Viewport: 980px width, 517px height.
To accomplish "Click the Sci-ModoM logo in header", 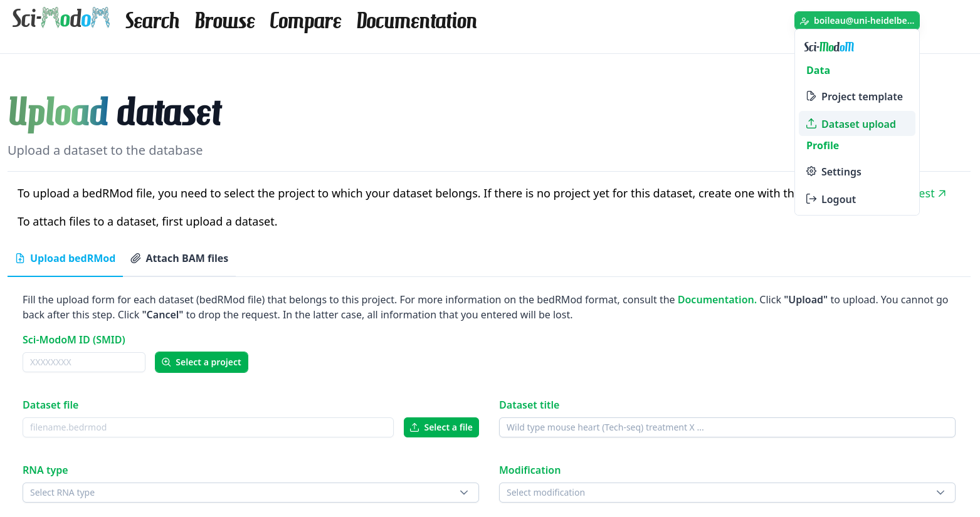I will coord(61,19).
